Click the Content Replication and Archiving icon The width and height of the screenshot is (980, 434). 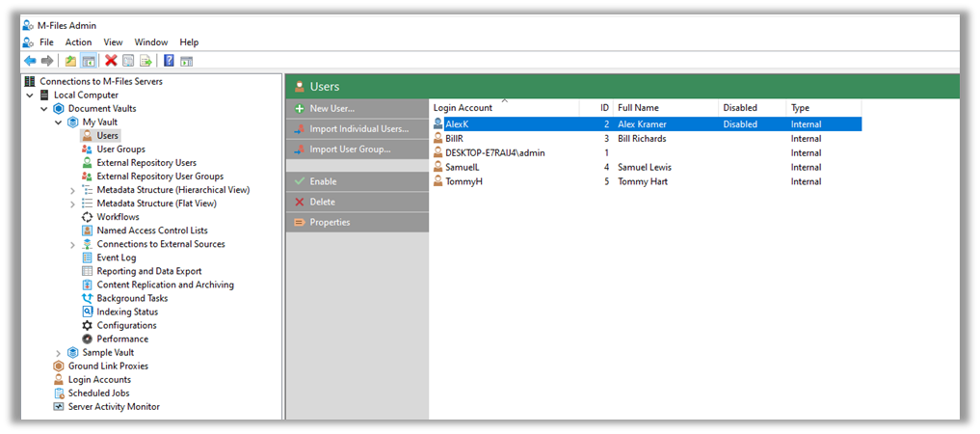pos(88,285)
